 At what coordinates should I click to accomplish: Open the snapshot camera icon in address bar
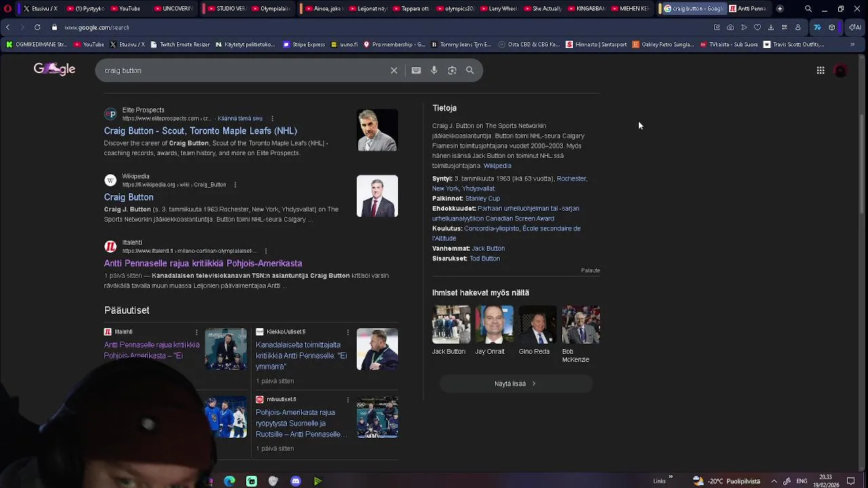[x=730, y=27]
